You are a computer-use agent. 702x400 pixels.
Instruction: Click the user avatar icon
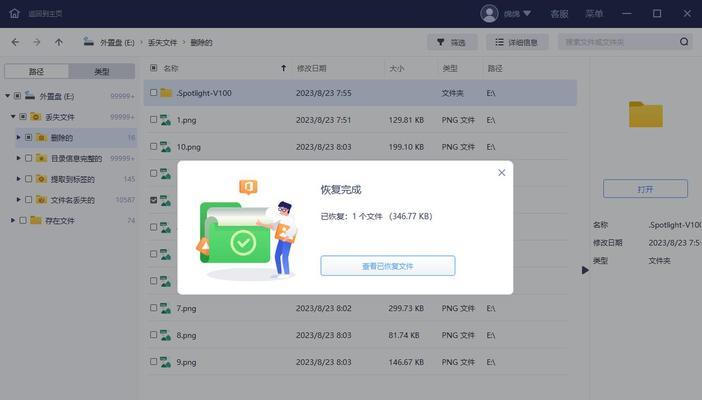coord(489,13)
